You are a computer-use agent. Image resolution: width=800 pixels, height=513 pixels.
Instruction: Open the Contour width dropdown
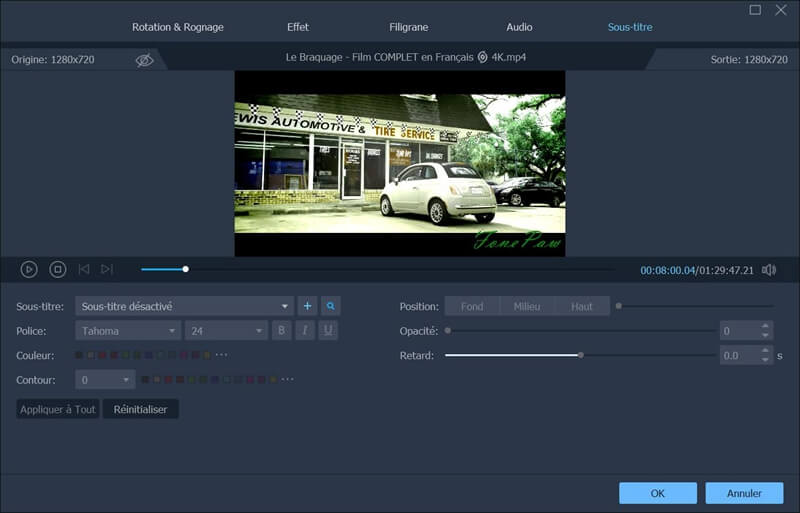pyautogui.click(x=105, y=380)
